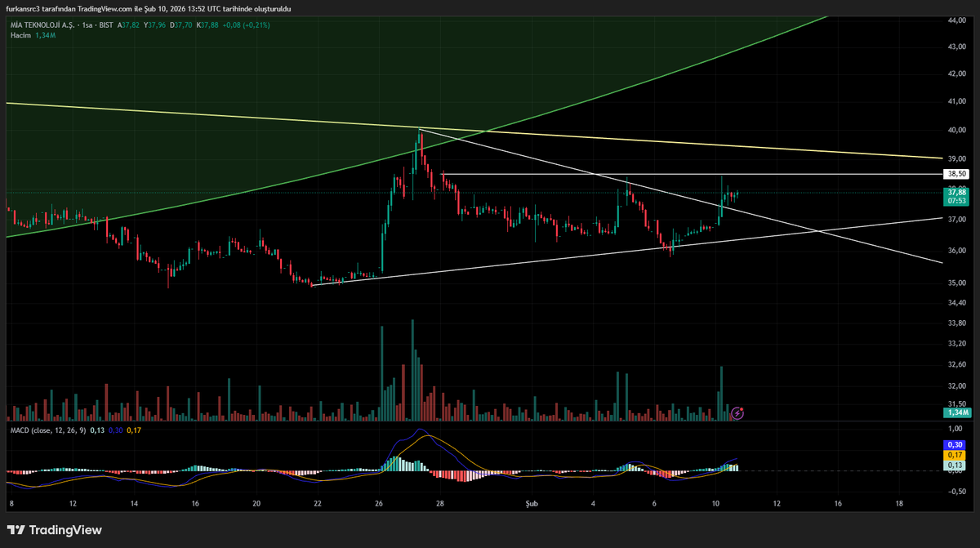Click the MACD (close, 12, 26, 9) legend
This screenshot has width=980, height=548.
click(47, 430)
